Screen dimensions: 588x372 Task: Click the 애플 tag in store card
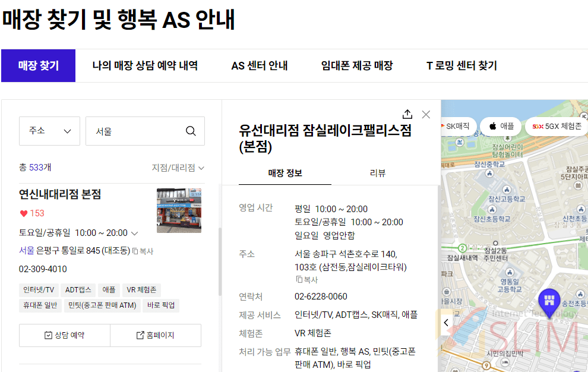click(109, 290)
